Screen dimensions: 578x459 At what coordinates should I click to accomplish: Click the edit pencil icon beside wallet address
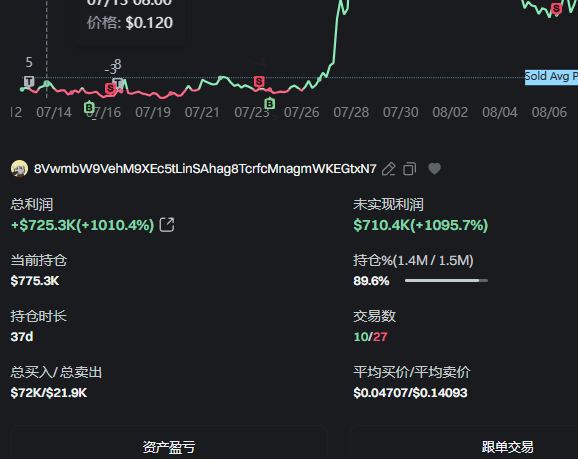[389, 169]
